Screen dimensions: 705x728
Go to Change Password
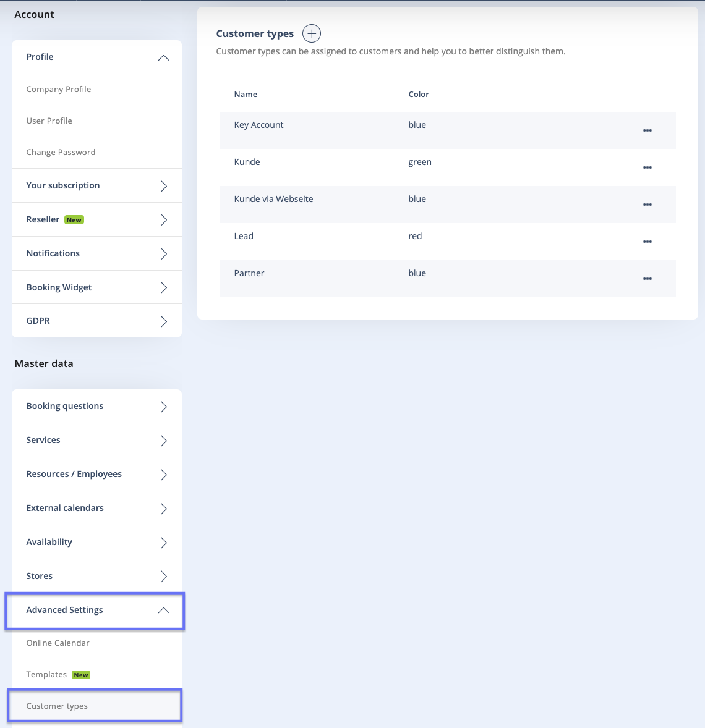click(61, 152)
